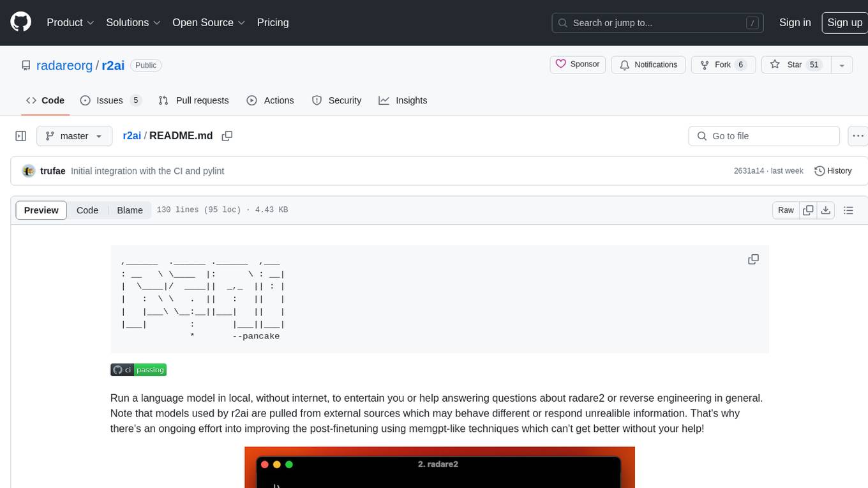The width and height of the screenshot is (868, 488).
Task: Switch to the Insights tab
Action: click(403, 100)
